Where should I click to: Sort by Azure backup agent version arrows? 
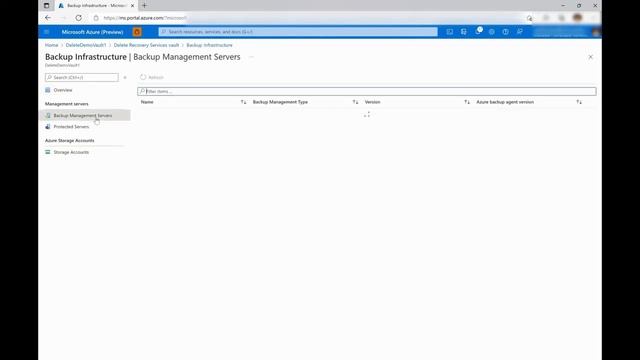pos(579,102)
